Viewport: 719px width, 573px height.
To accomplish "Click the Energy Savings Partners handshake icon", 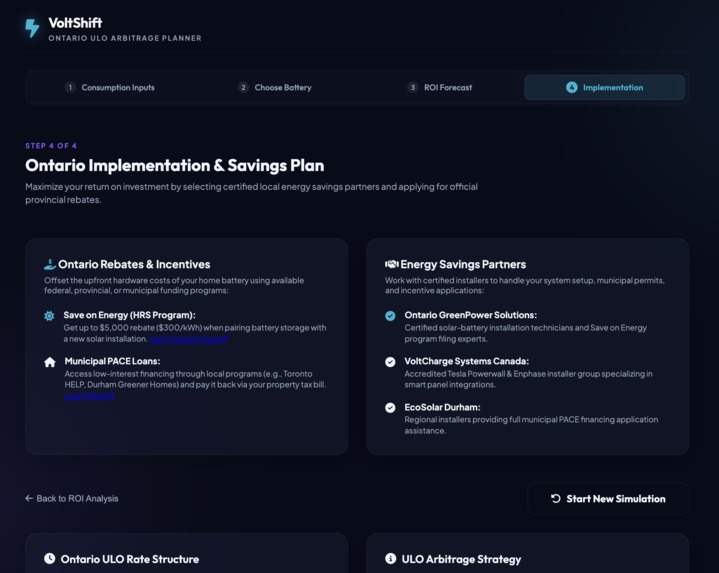I will 392,264.
